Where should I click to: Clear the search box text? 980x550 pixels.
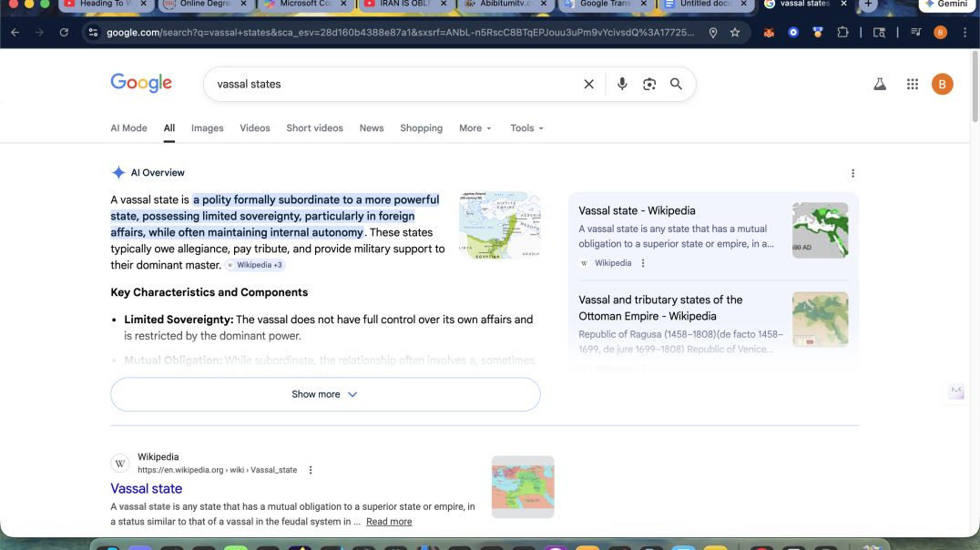tap(588, 84)
